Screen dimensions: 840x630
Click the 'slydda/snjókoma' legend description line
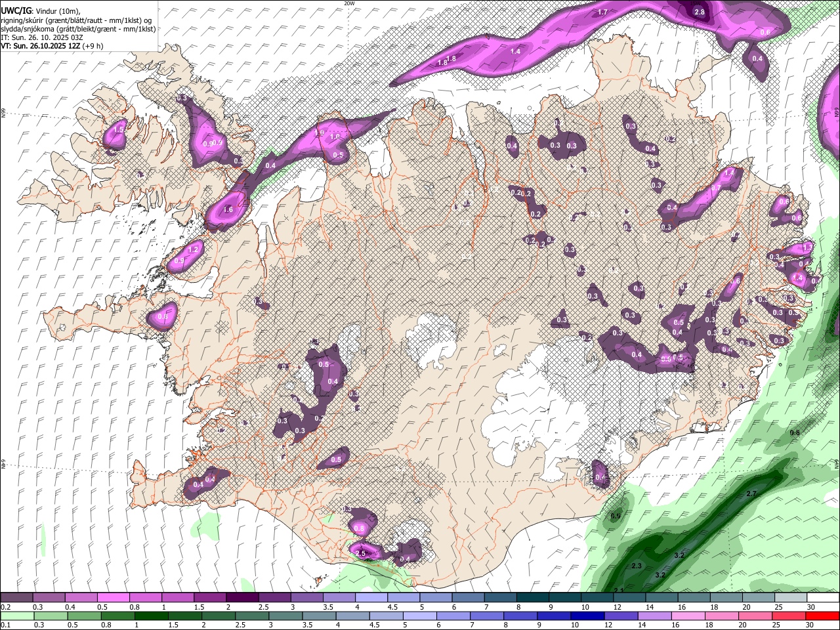[x=78, y=29]
